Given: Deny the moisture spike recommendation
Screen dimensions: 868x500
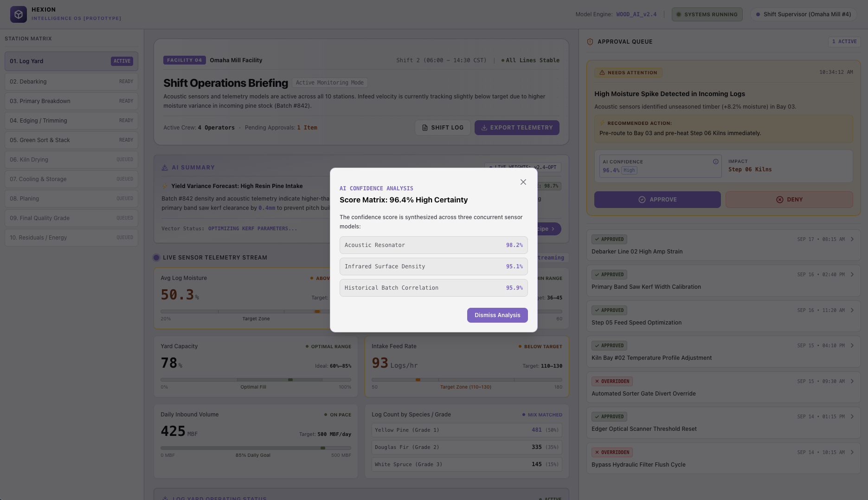Looking at the screenshot, I should pyautogui.click(x=789, y=200).
